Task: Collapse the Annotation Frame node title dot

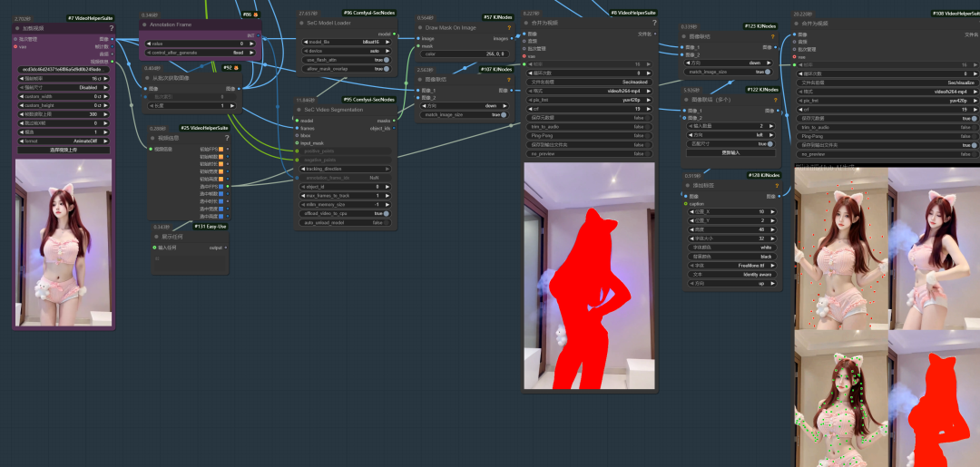Action: [144, 24]
